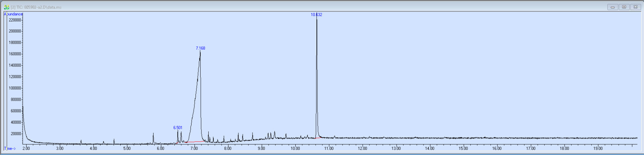
Task: Select the peak labeled 6.501
Action: 178,128
